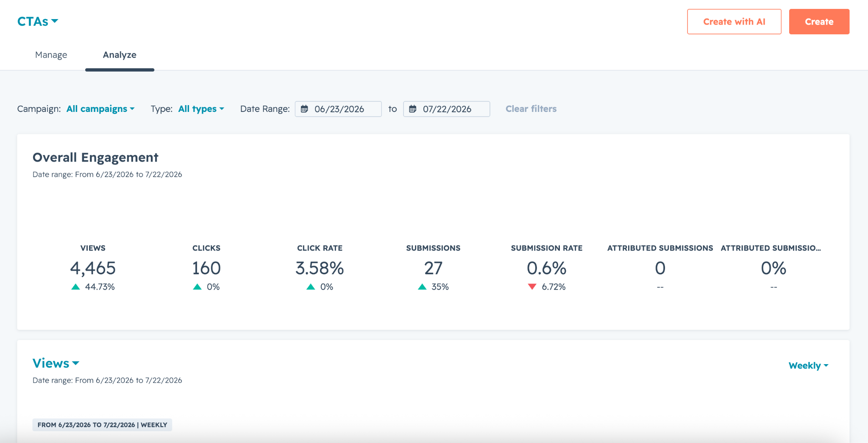Open the Weekly frequency dropdown
The image size is (868, 443).
(809, 365)
